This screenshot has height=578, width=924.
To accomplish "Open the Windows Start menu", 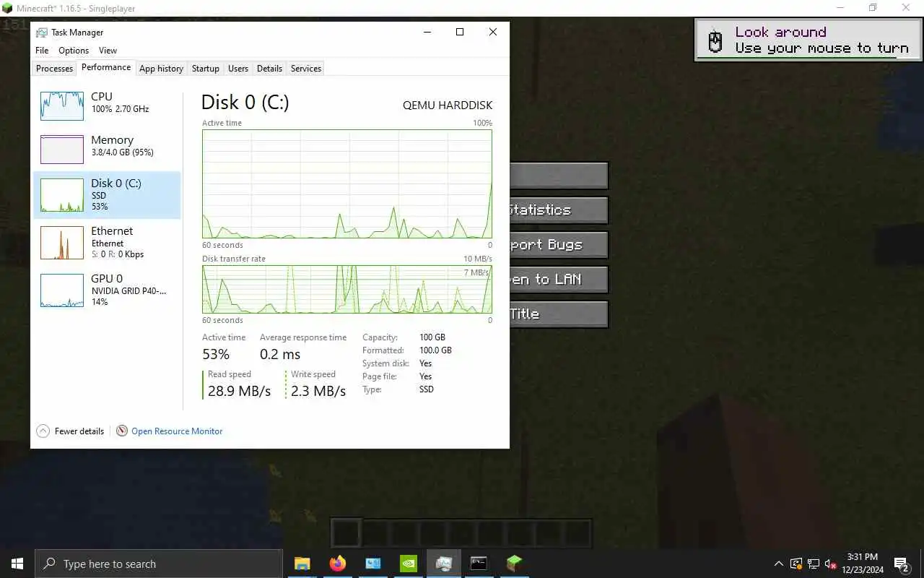I will [x=17, y=564].
